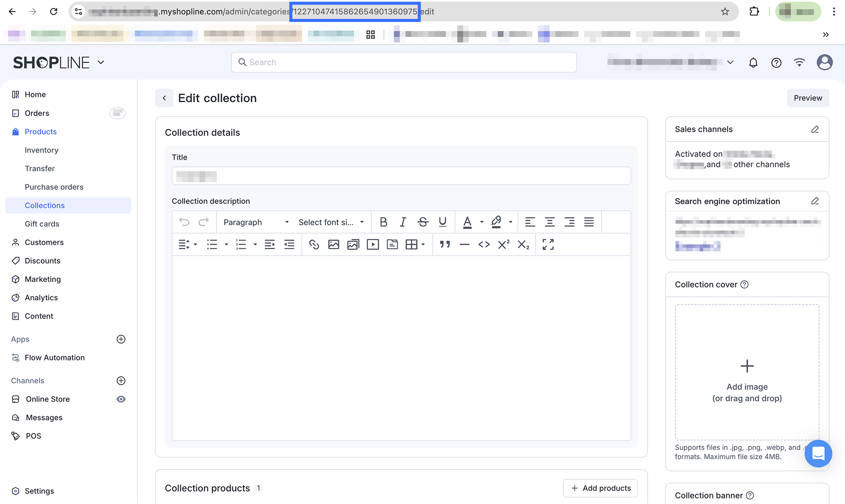
Task: Expand the editor to fullscreen mode
Action: coord(548,244)
